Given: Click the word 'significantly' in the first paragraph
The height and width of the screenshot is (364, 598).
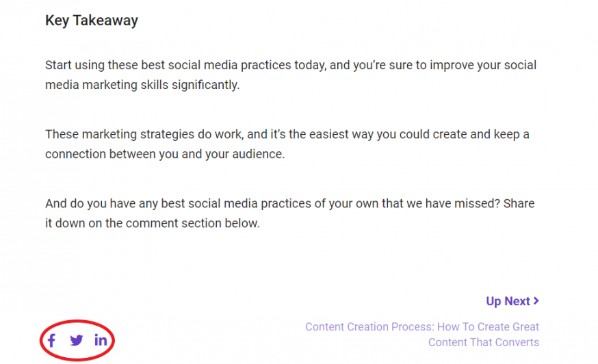Looking at the screenshot, I should click(x=205, y=85).
